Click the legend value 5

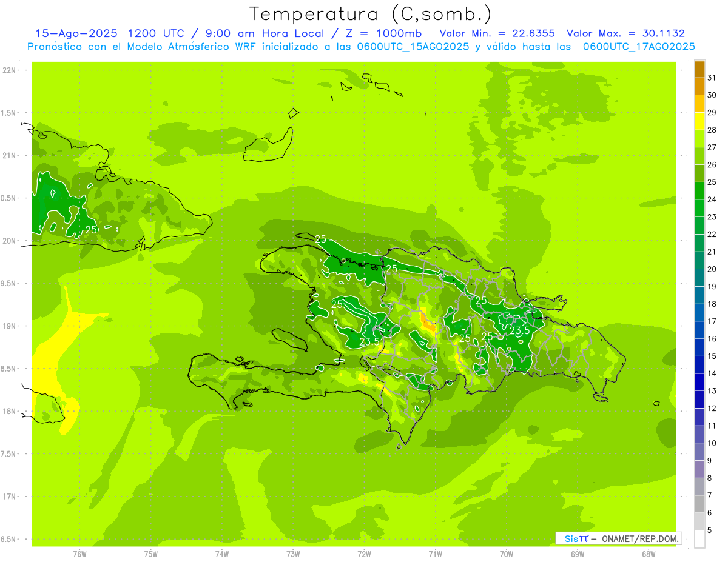[x=710, y=530]
